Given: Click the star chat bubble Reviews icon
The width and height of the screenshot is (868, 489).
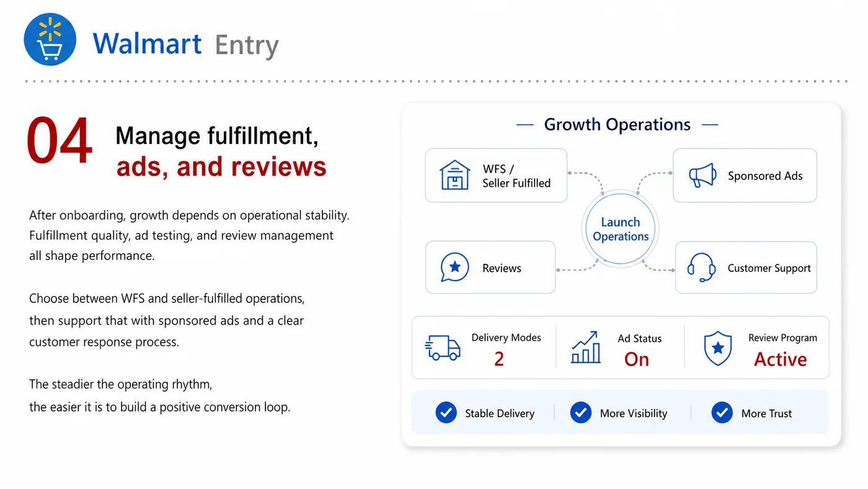Looking at the screenshot, I should (x=454, y=267).
